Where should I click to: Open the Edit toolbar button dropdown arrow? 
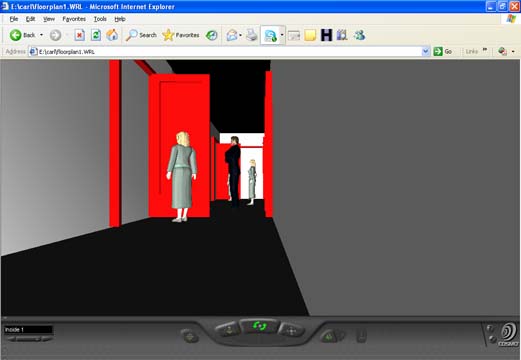tap(282, 35)
